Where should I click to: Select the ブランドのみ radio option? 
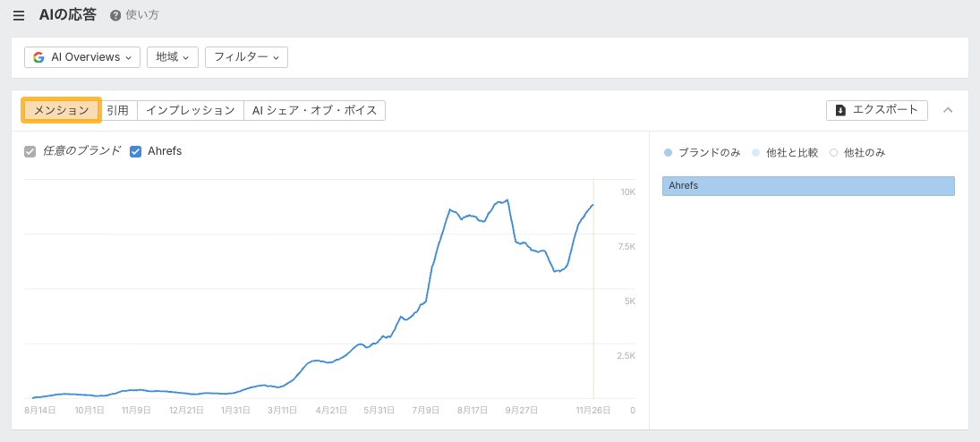(668, 153)
